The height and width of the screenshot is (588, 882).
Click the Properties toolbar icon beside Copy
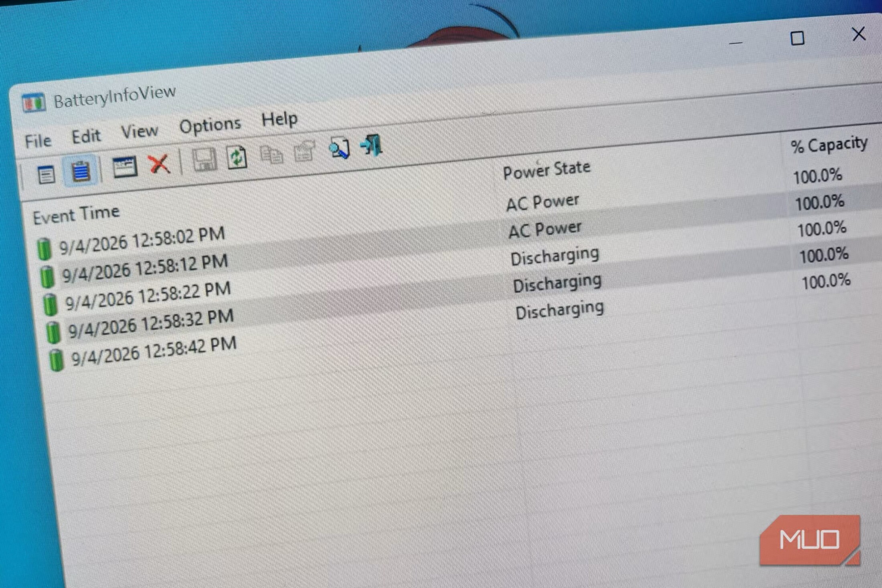click(304, 151)
